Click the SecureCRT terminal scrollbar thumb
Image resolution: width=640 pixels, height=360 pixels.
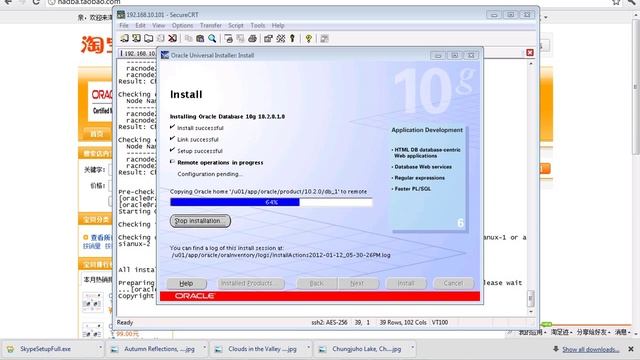[x=531, y=298]
